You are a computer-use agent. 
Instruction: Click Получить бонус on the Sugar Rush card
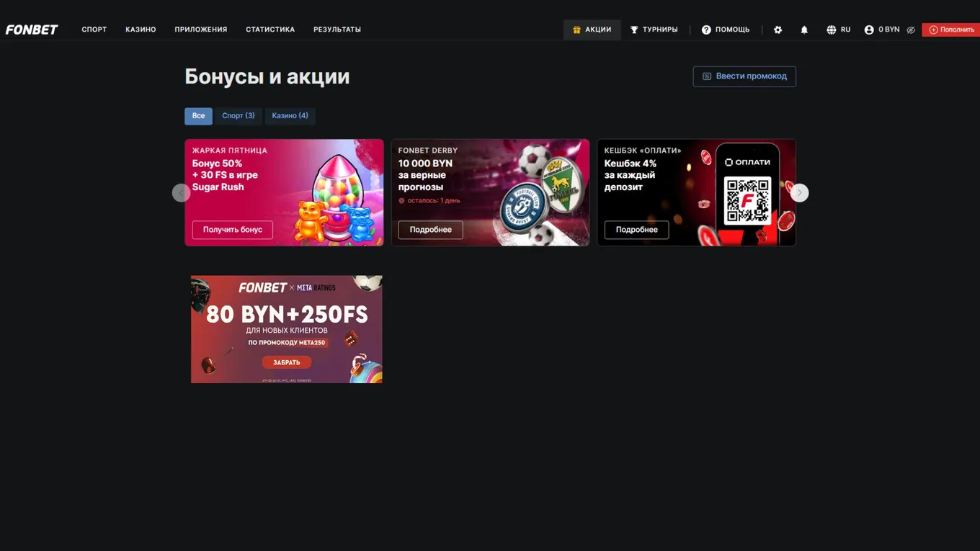(233, 230)
